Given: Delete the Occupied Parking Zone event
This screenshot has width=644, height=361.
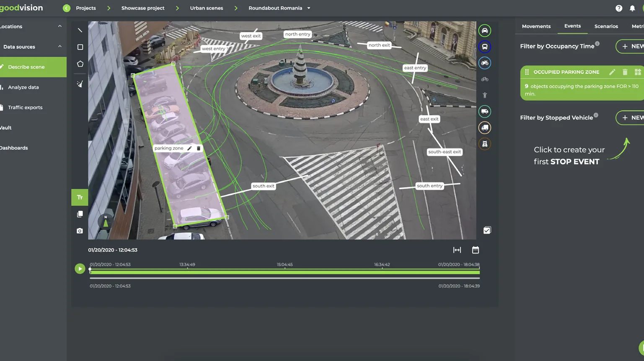Looking at the screenshot, I should pos(625,72).
